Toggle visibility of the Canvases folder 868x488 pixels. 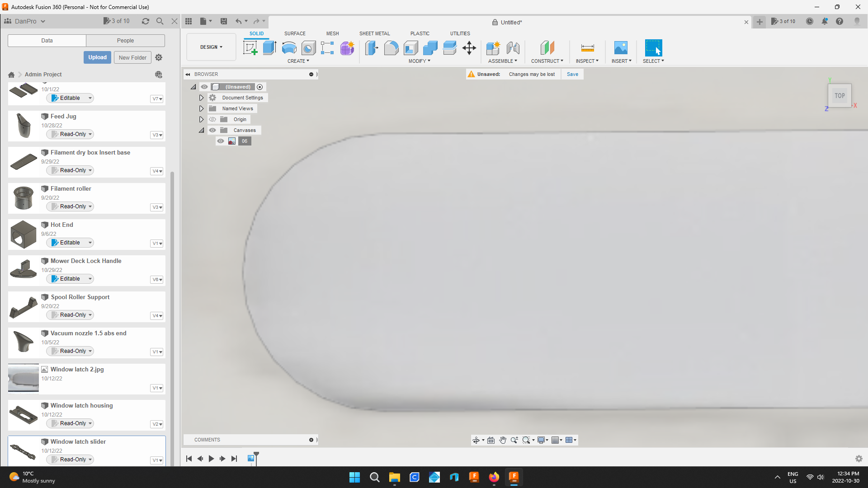[x=212, y=130]
